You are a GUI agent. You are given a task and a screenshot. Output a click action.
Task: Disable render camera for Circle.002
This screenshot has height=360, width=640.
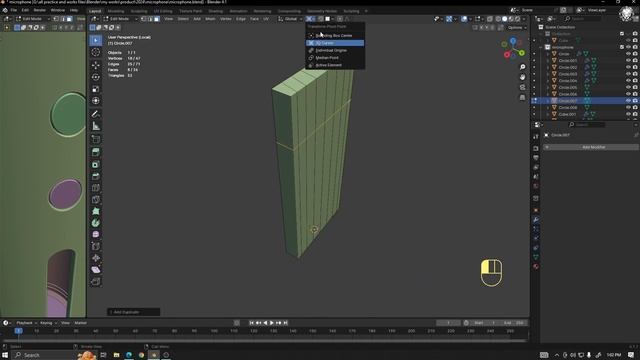pos(635,67)
